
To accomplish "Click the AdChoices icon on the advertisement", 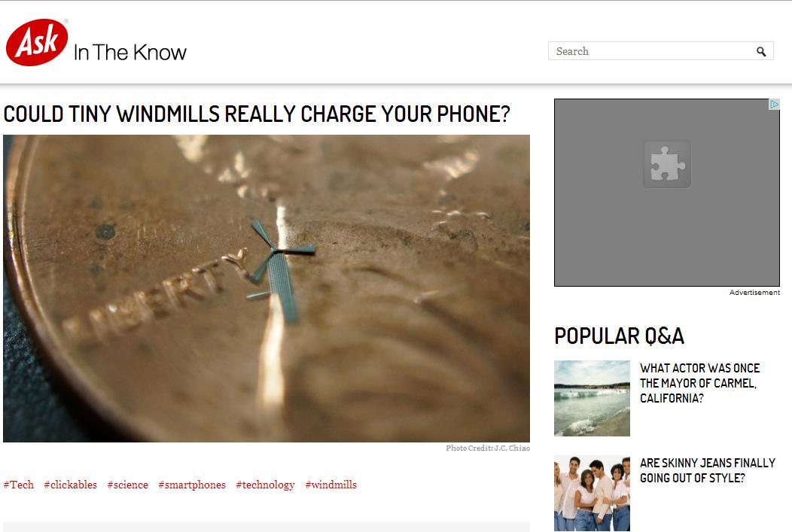I will 774,105.
